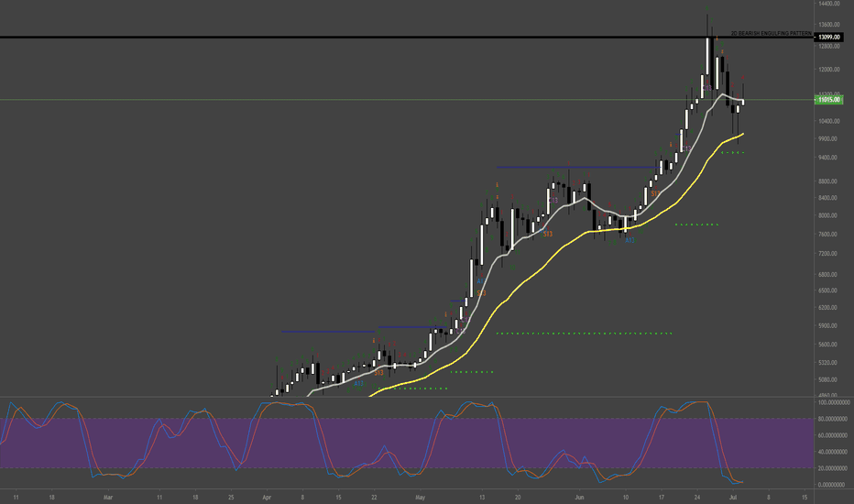
Task: Click the 80.00000000 oscillator scale label
Action: tap(834, 419)
